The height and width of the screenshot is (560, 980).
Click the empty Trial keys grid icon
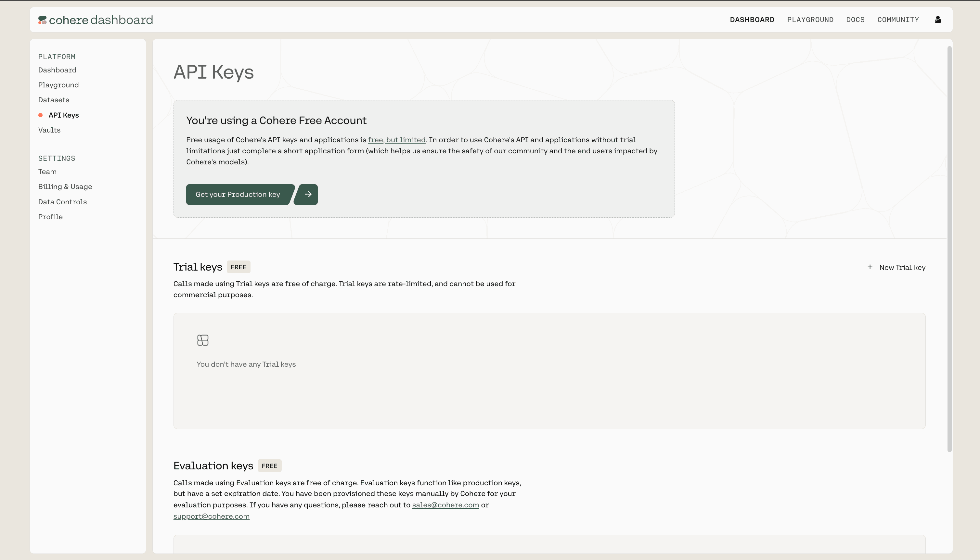(x=203, y=340)
